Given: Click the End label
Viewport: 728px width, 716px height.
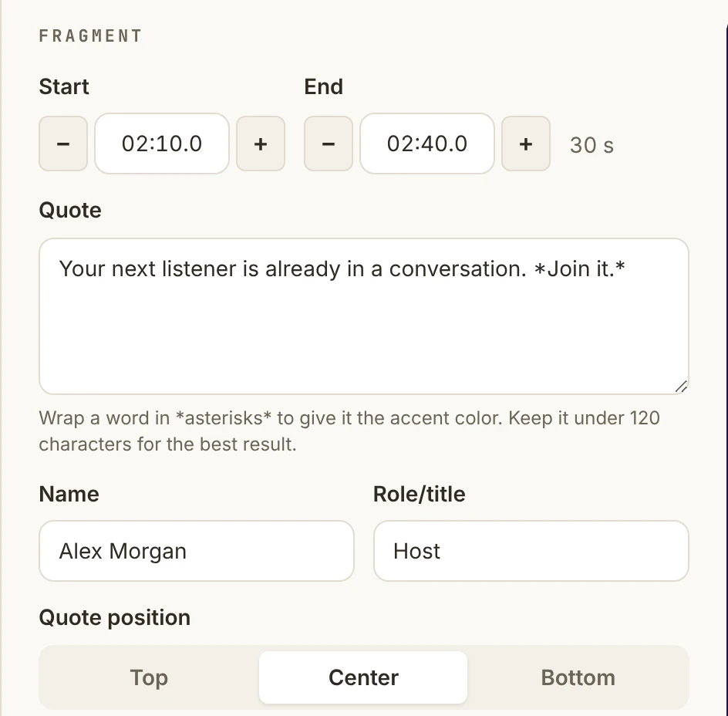Looking at the screenshot, I should 324,86.
